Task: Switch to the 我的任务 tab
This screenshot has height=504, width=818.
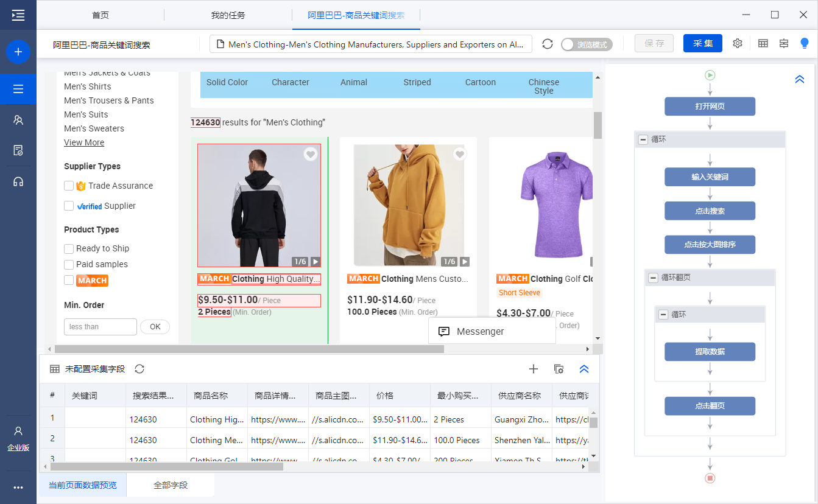Action: (x=228, y=15)
